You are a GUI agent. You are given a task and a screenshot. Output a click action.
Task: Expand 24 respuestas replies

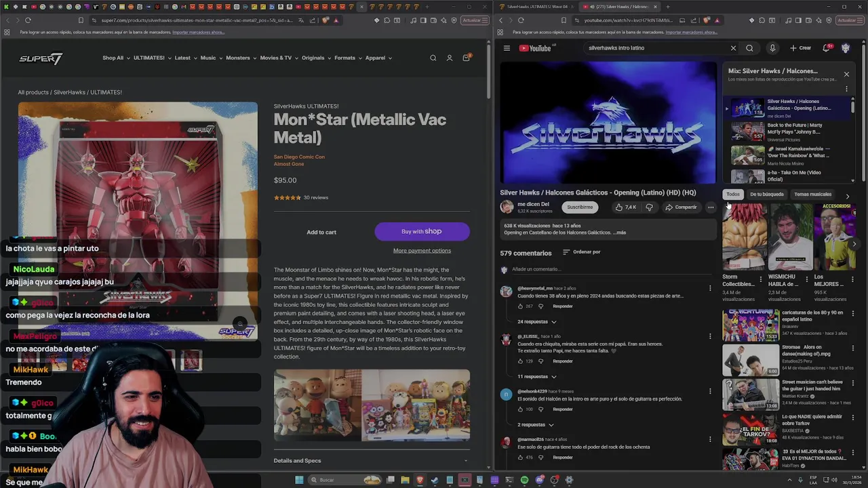click(x=537, y=322)
